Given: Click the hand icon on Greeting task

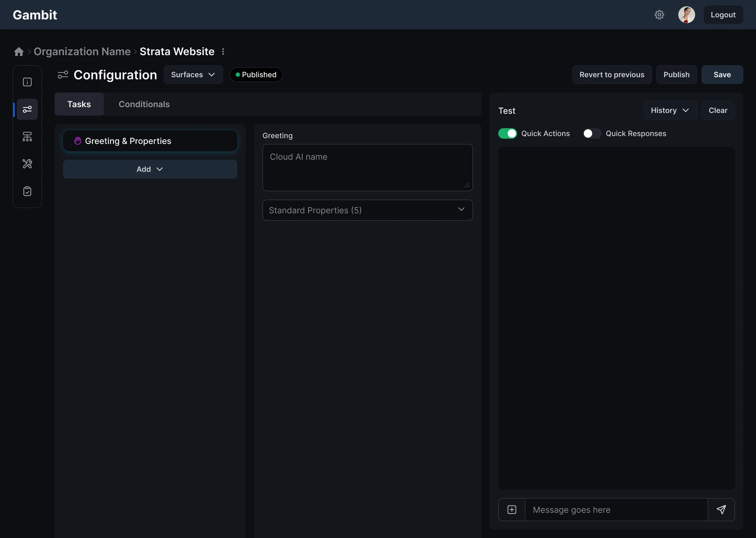Looking at the screenshot, I should click(78, 141).
